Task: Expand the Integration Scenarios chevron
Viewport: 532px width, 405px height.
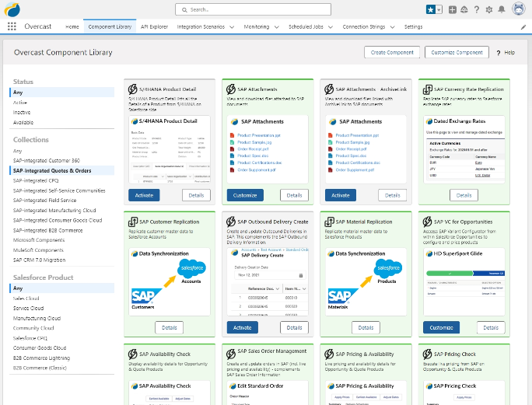Action: pos(232,27)
